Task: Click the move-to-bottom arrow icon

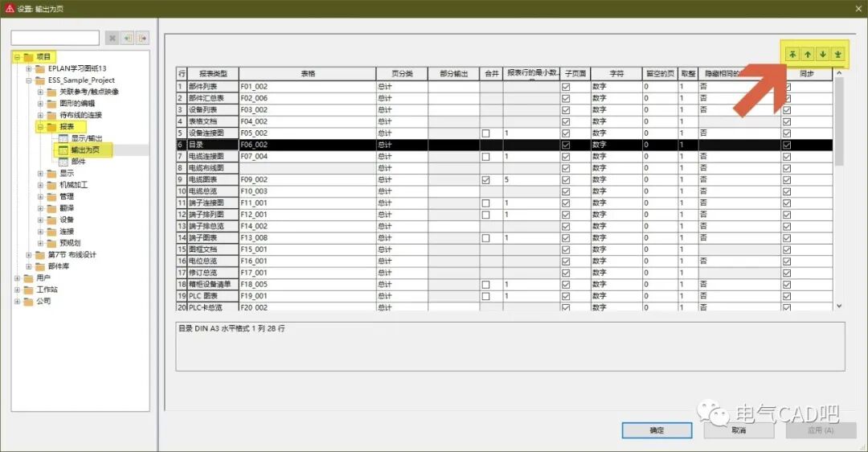Action: [x=837, y=54]
